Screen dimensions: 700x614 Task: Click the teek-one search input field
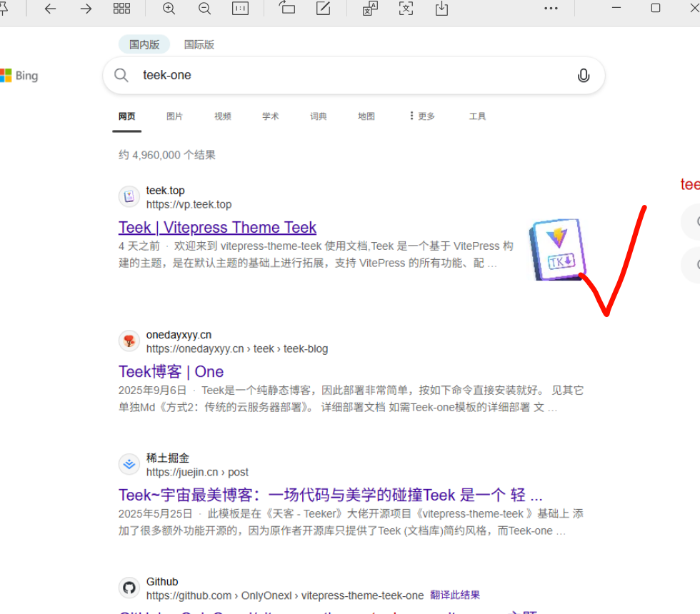pos(343,76)
